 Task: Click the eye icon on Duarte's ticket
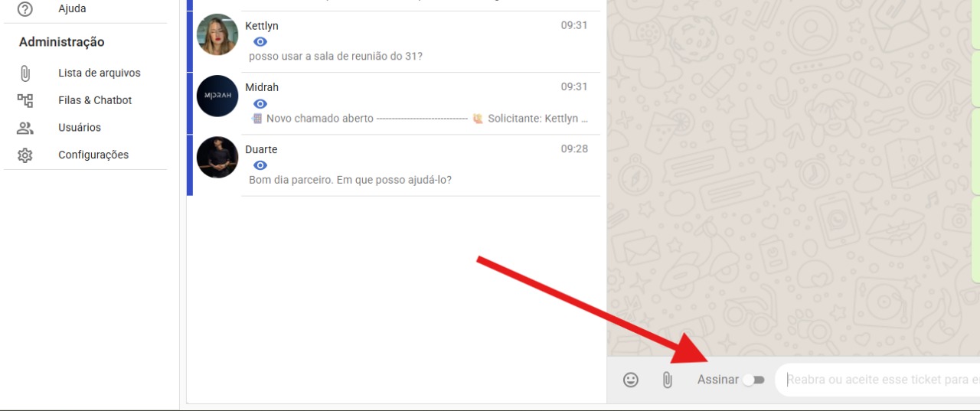coord(260,165)
